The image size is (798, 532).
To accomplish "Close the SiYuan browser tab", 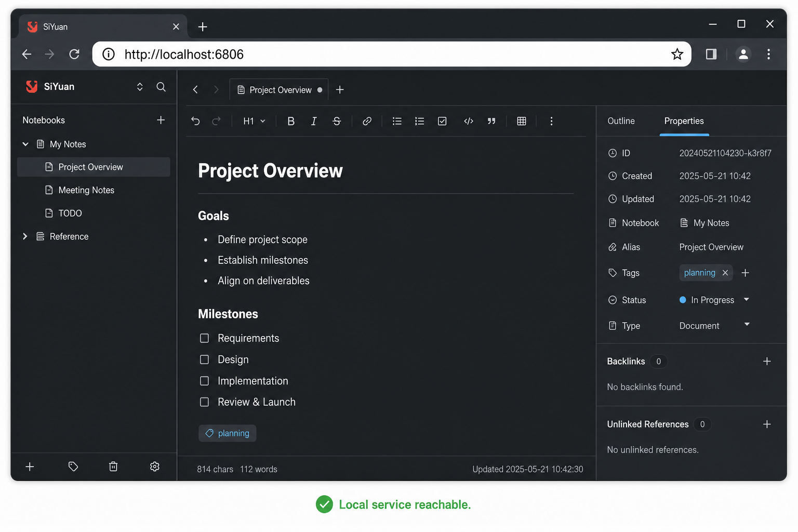I will tap(176, 26).
